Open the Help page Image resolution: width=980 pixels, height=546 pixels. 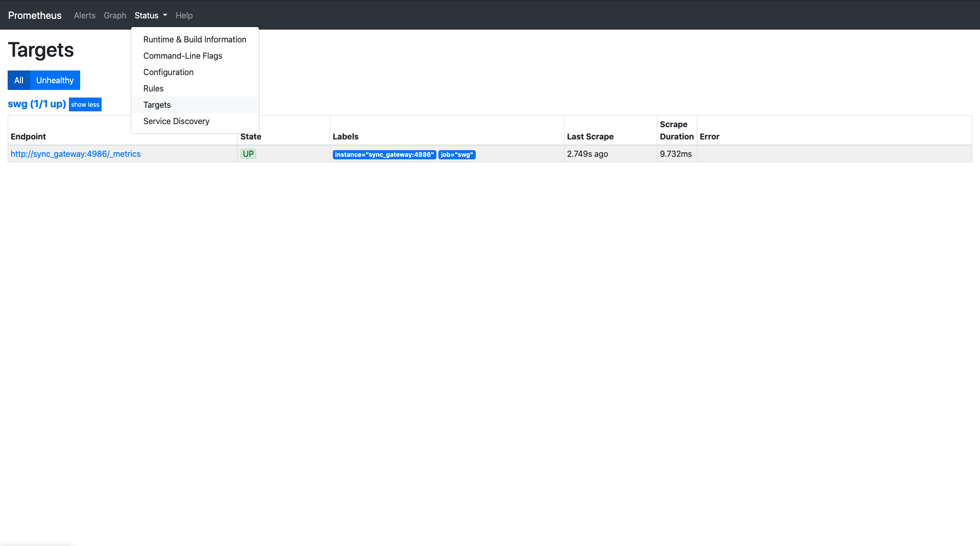184,15
